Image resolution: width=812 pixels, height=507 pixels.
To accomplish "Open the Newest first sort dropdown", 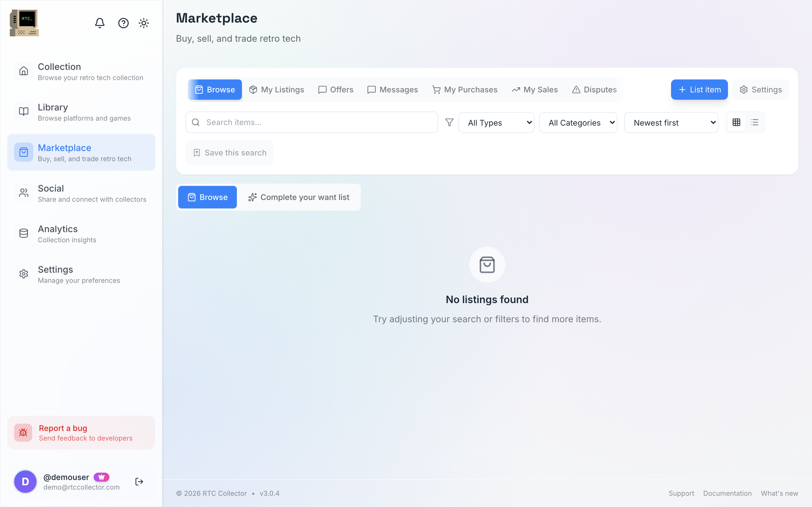I will point(671,123).
